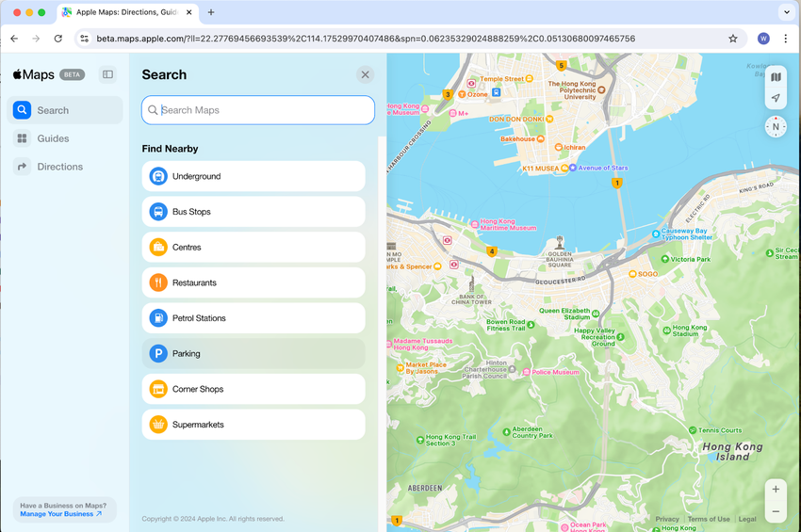Pick Supermarkets from Find Nearby
Viewport: 801px width, 532px height.
[253, 425]
